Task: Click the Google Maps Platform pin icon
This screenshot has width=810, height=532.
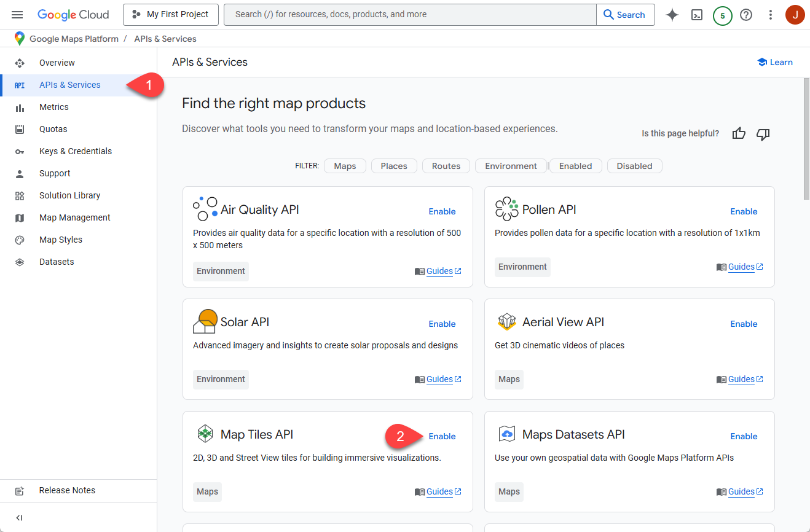Action: (19, 38)
